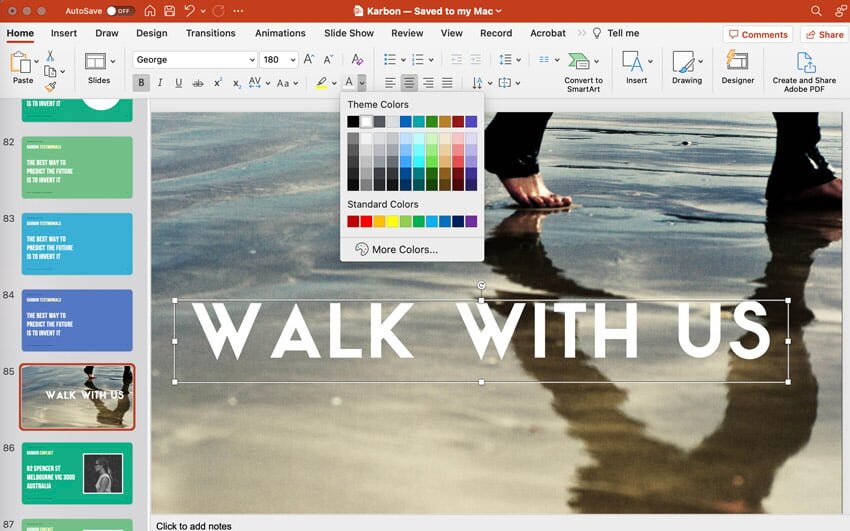Open the font size 180 dropdown

[292, 60]
